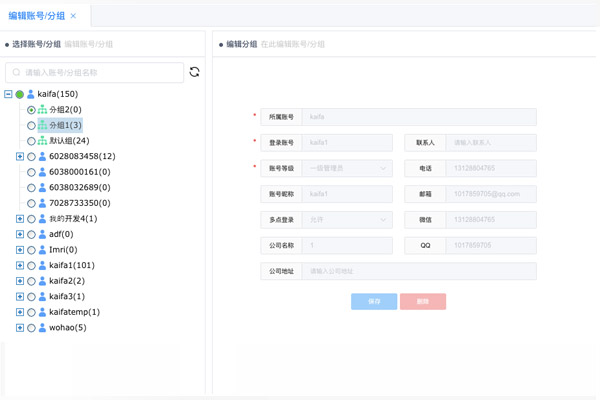This screenshot has width=600, height=400.
Task: Click the 删除 button
Action: click(422, 301)
